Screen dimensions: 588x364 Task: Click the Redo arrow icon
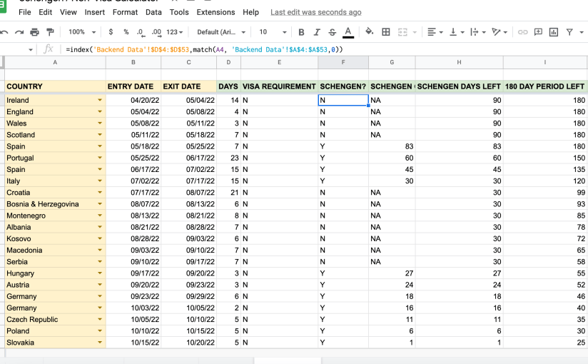coord(19,32)
